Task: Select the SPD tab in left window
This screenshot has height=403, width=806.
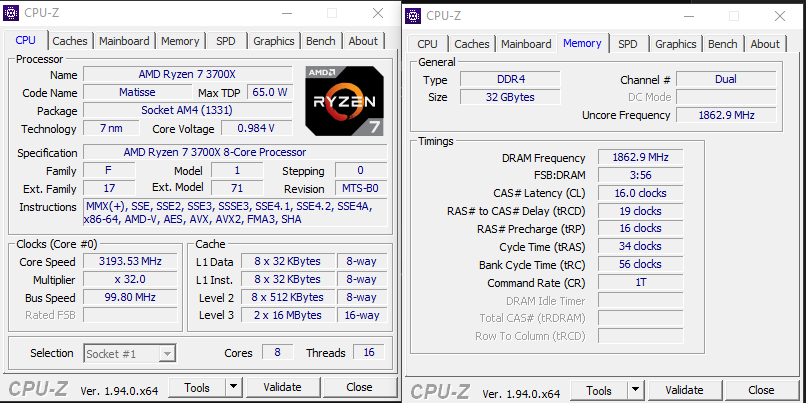Action: [x=226, y=41]
